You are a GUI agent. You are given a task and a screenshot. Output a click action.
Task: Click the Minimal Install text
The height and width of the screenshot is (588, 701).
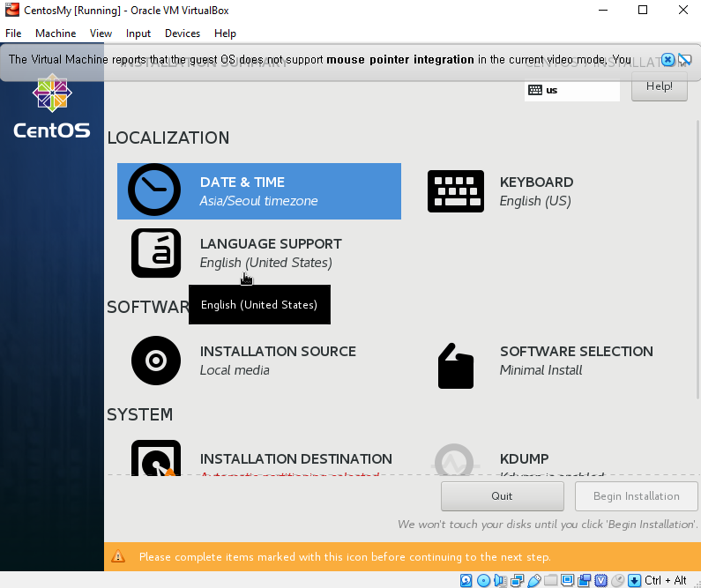tap(541, 370)
